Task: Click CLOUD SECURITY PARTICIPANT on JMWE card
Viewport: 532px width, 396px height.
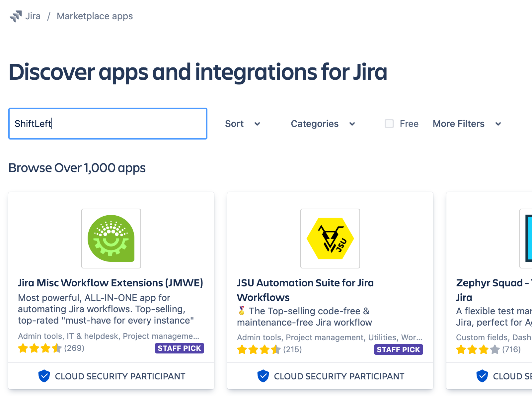Action: coord(120,376)
